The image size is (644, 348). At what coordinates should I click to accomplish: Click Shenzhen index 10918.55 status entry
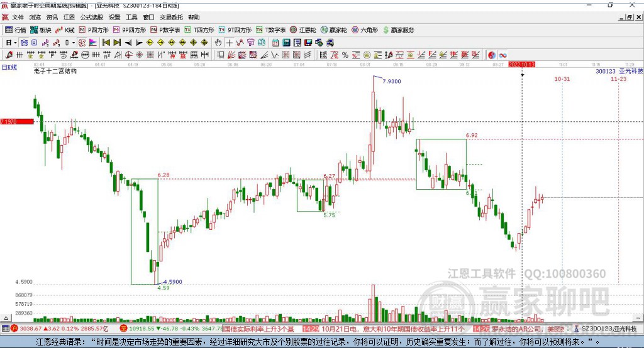(x=171, y=329)
